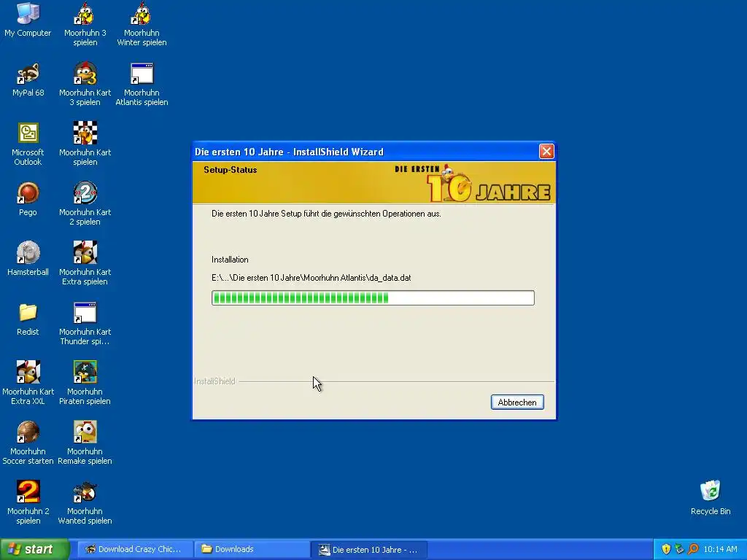Screen dimensions: 747x560
Task: Select the Moorhuhn Kart spielen checkered-flag icon
Action: click(x=85, y=144)
